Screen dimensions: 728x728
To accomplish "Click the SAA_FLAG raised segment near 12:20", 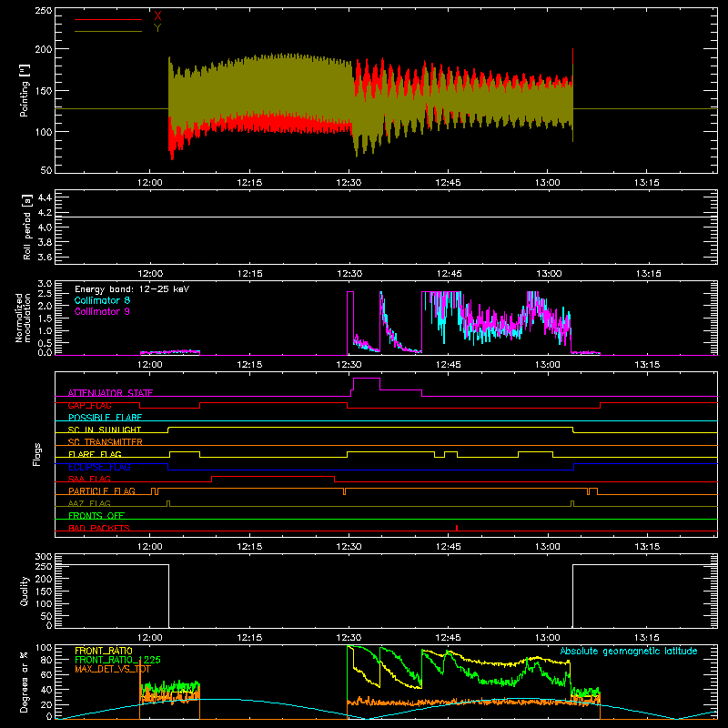I will pyautogui.click(x=273, y=476).
